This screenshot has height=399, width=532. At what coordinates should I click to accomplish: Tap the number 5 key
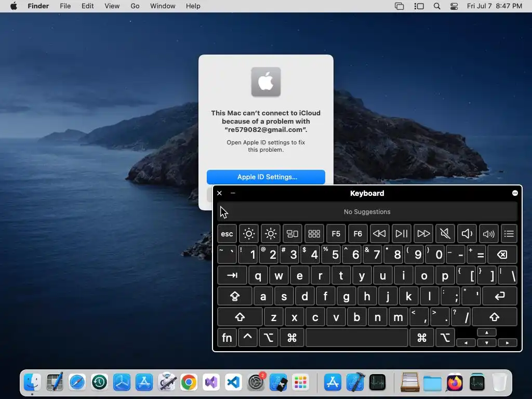(331, 255)
